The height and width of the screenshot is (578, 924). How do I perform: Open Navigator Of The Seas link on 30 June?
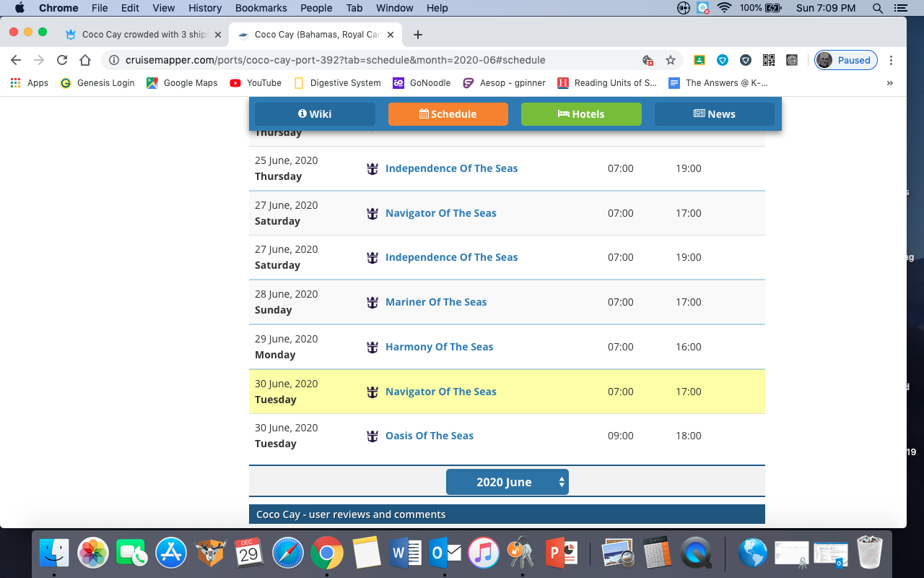click(441, 392)
